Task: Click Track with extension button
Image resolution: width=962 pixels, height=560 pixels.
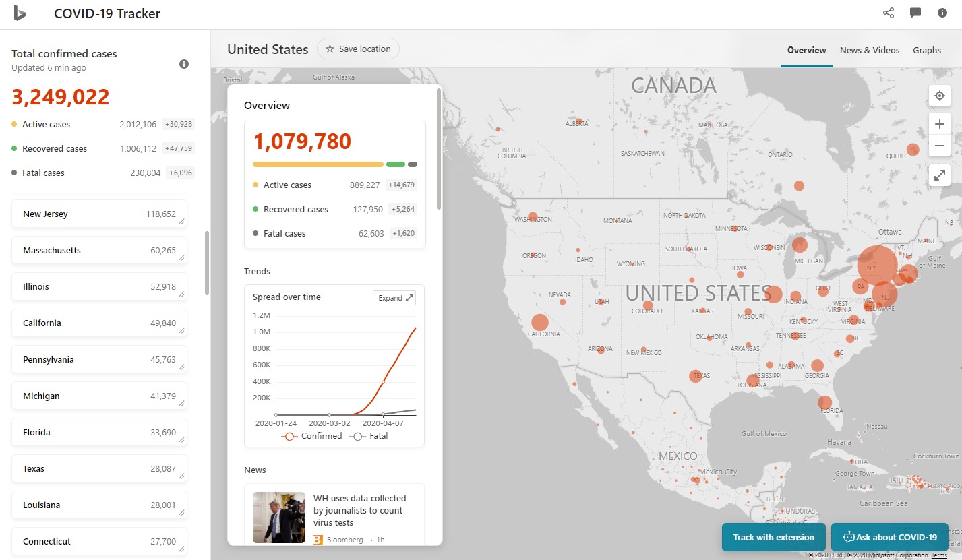Action: coord(773,537)
